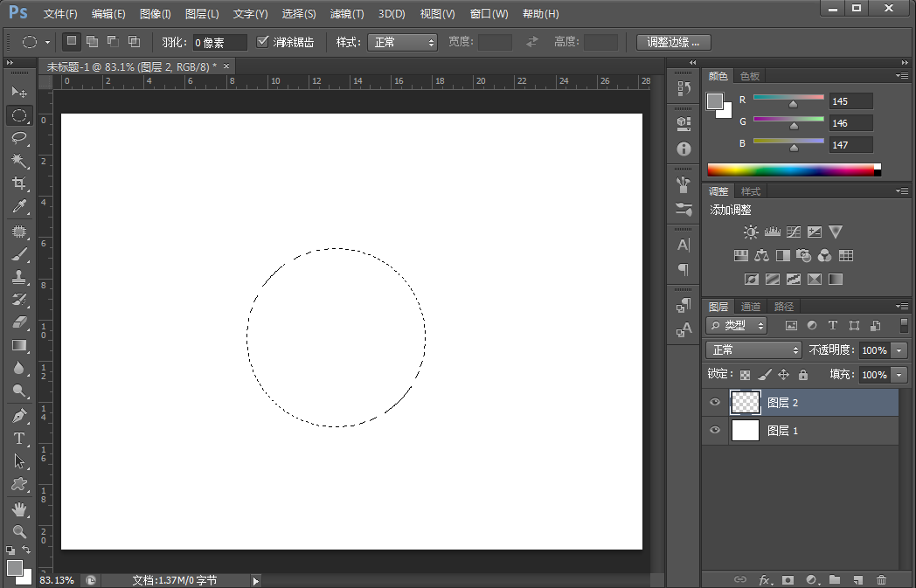Delete layer with trash icon
Viewport: 916px width, 588px height.
(881, 580)
